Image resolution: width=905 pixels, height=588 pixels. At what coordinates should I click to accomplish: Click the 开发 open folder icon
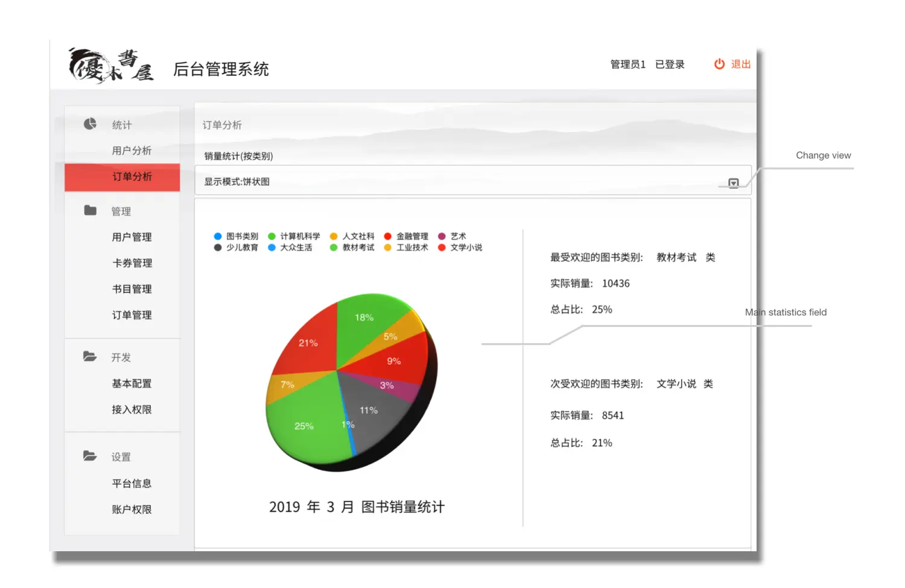[x=90, y=356]
